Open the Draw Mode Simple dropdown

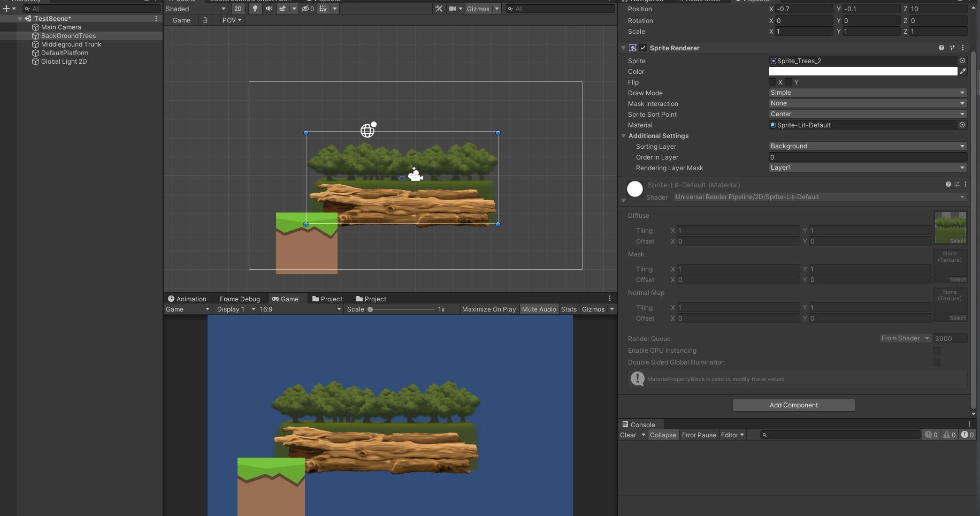(x=868, y=93)
